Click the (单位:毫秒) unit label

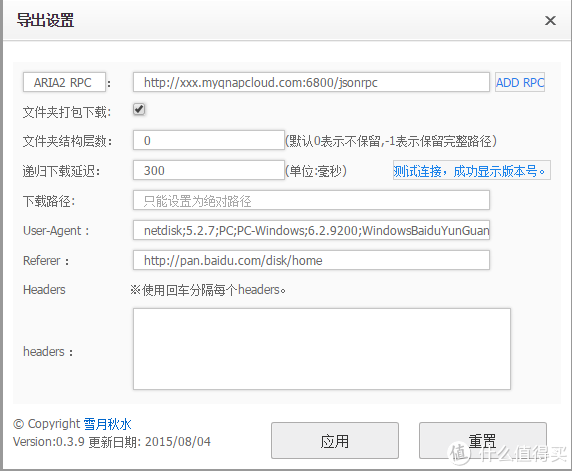[316, 171]
